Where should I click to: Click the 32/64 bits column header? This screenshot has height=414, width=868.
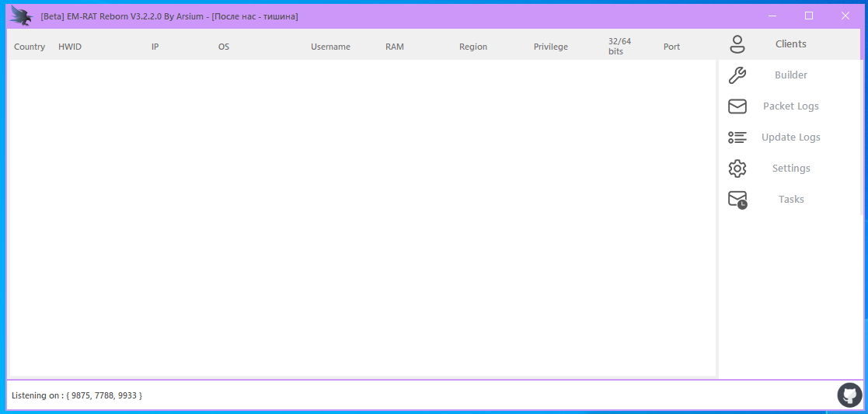(619, 47)
